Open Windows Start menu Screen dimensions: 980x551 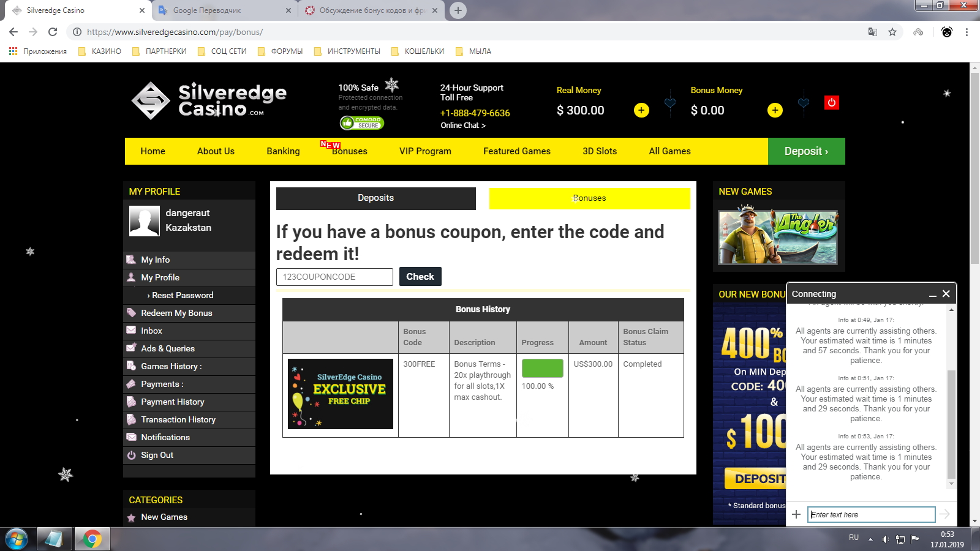pyautogui.click(x=16, y=539)
